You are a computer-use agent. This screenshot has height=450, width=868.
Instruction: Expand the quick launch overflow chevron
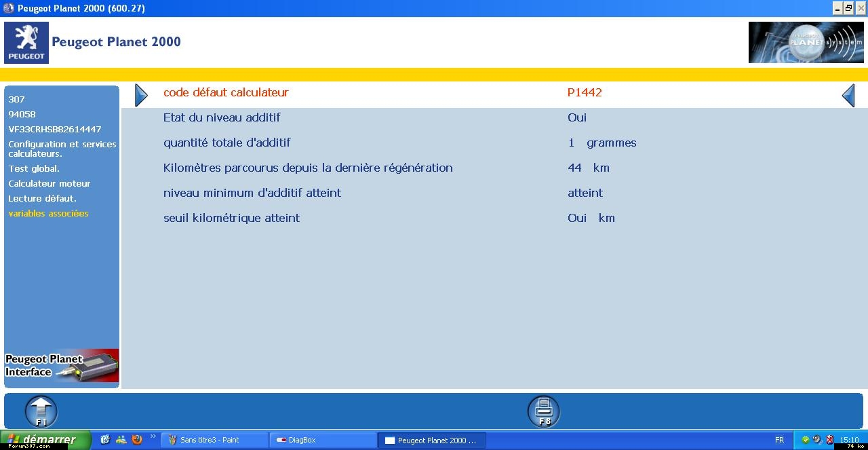tap(153, 437)
